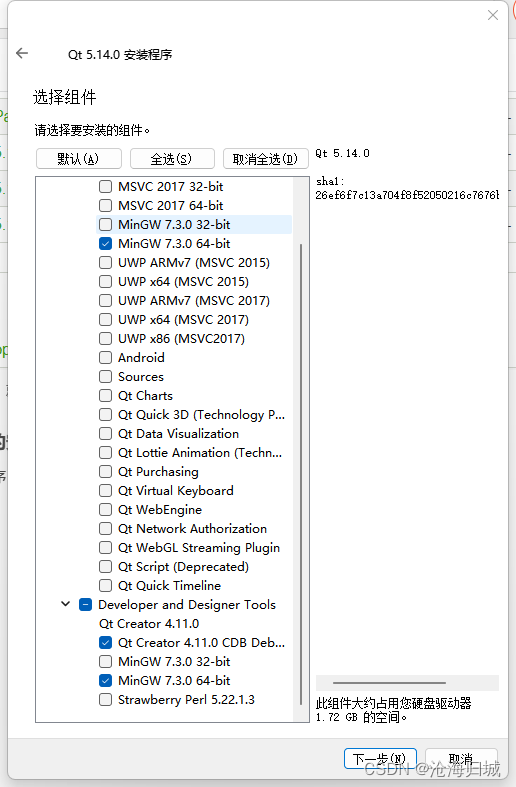Check the MSVC 2017 32-bit checkbox
This screenshot has width=516, height=787.
(105, 187)
